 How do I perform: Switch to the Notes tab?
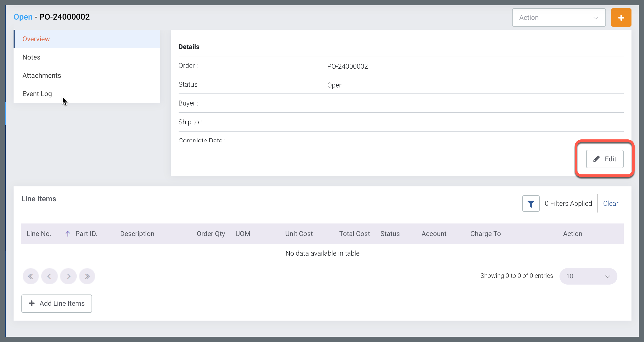[x=31, y=57]
